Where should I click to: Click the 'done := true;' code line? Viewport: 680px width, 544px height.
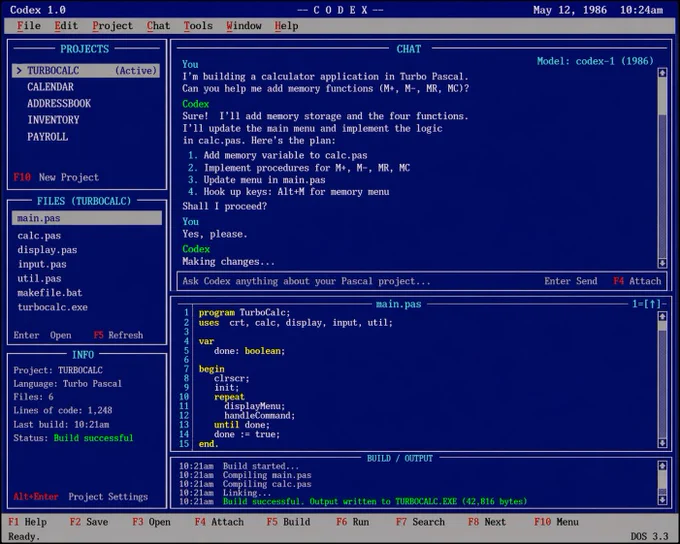click(x=247, y=434)
